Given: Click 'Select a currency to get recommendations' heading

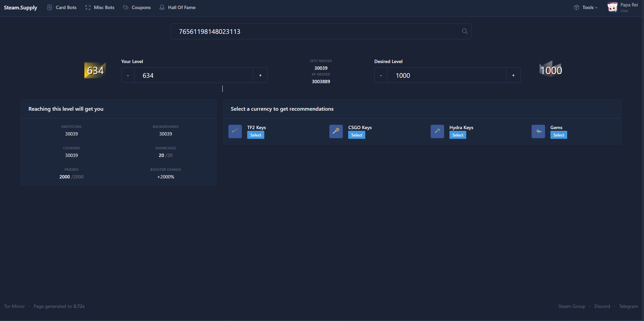Looking at the screenshot, I should [282, 109].
